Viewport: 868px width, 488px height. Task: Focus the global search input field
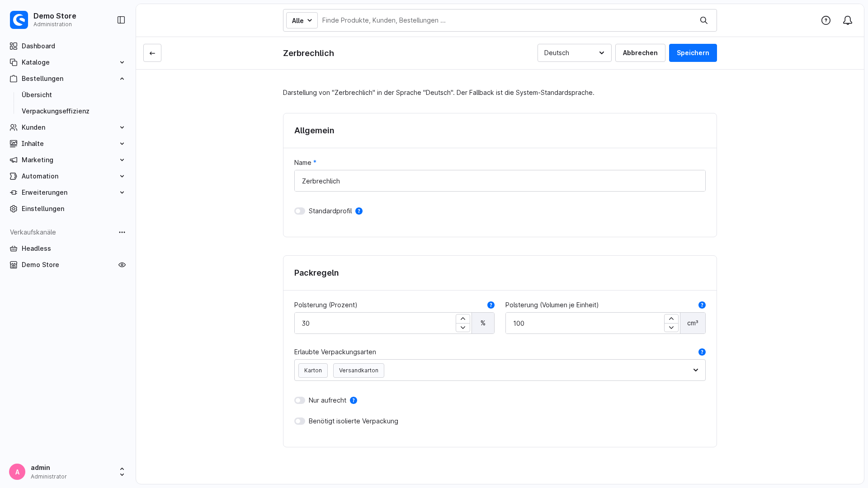pyautogui.click(x=506, y=20)
